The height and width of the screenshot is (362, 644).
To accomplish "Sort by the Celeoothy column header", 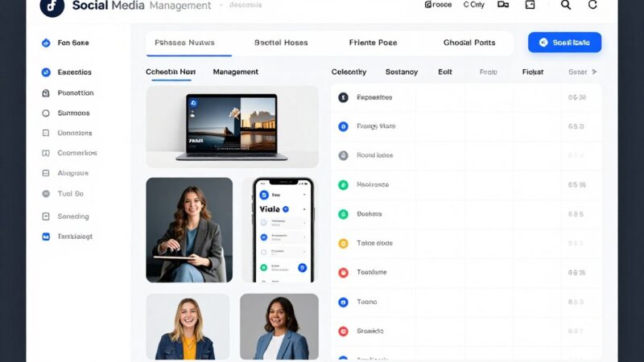I will point(349,72).
